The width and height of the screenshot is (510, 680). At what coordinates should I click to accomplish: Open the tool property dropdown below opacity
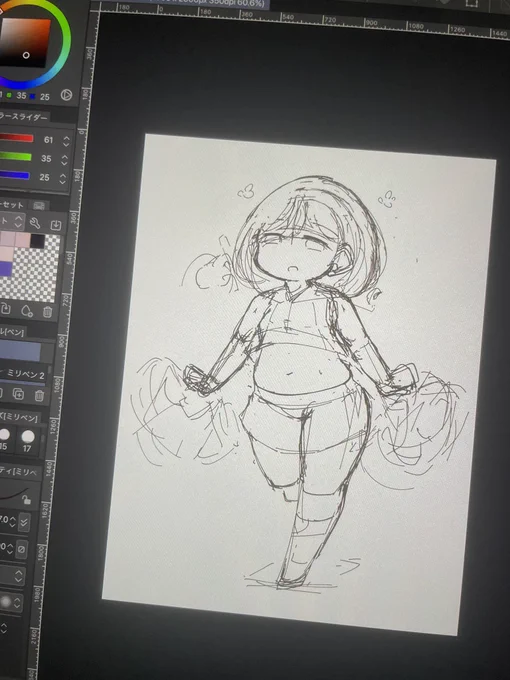tap(12, 575)
